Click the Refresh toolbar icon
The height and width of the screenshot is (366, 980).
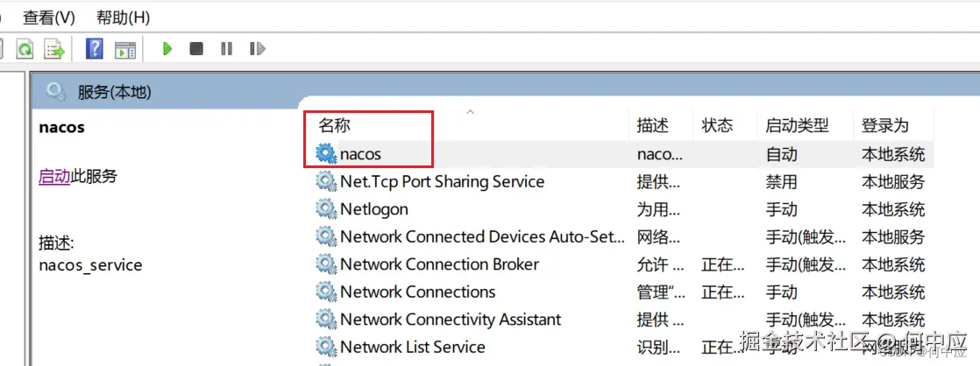25,49
